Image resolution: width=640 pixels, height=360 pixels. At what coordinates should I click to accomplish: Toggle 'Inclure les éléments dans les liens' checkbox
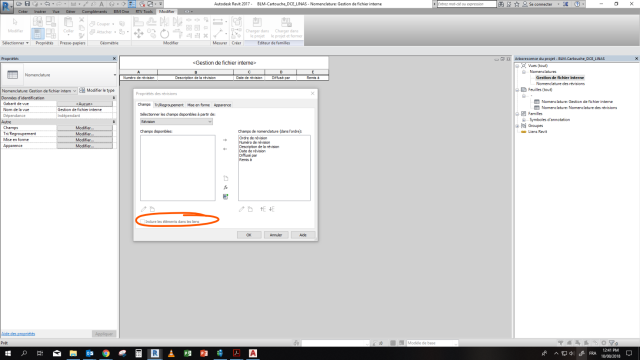(142, 221)
